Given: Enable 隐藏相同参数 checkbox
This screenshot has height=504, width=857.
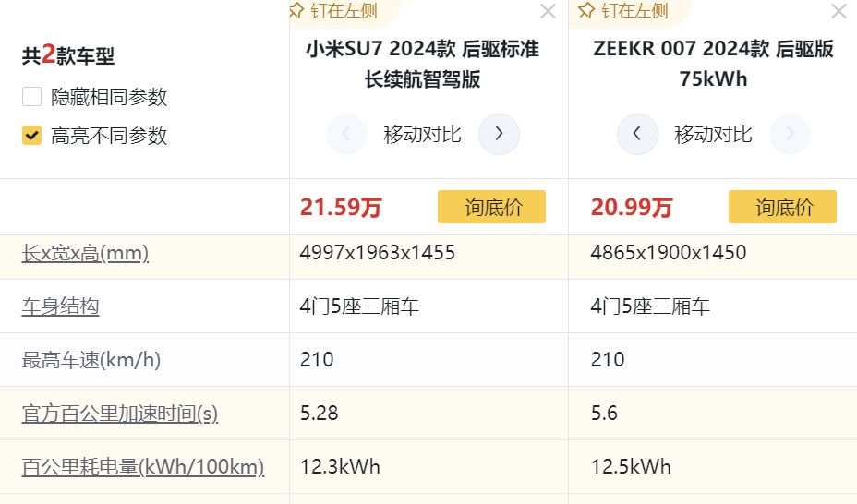Looking at the screenshot, I should pyautogui.click(x=32, y=97).
